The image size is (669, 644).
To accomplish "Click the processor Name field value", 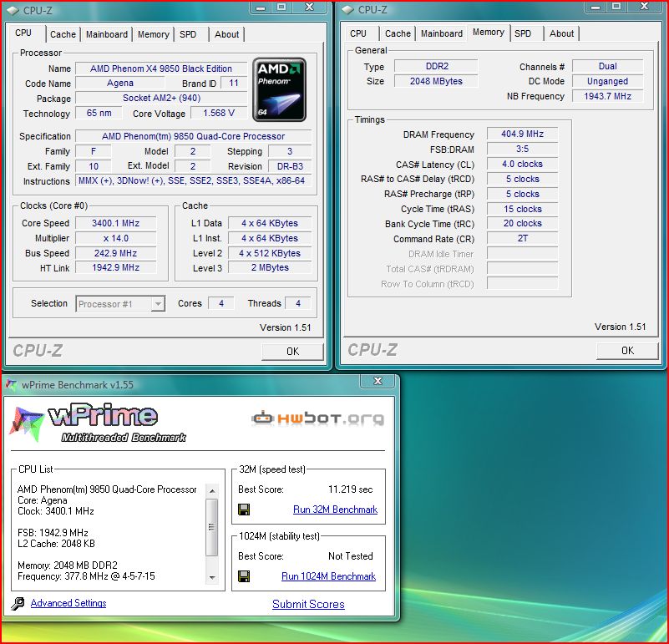I will [161, 68].
